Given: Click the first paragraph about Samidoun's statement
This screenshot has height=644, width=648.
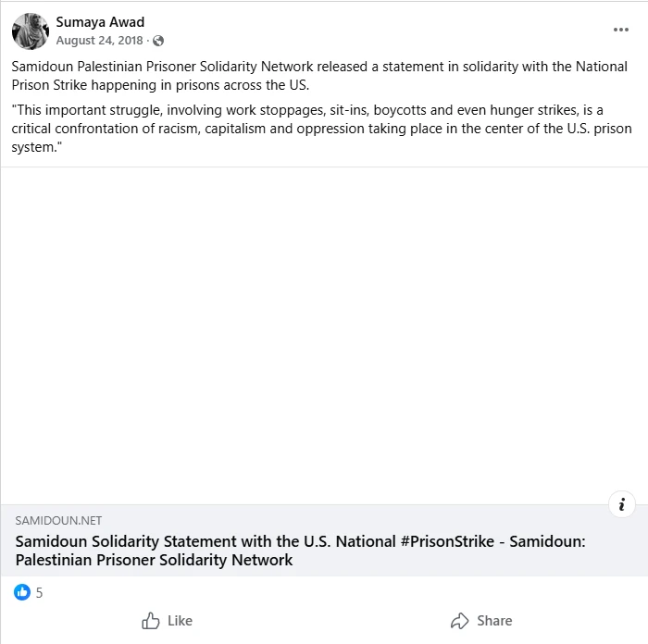Looking at the screenshot, I should pyautogui.click(x=278, y=76).
